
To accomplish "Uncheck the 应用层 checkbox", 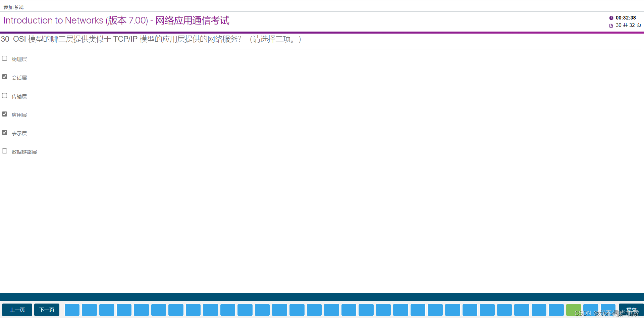I will (5, 114).
